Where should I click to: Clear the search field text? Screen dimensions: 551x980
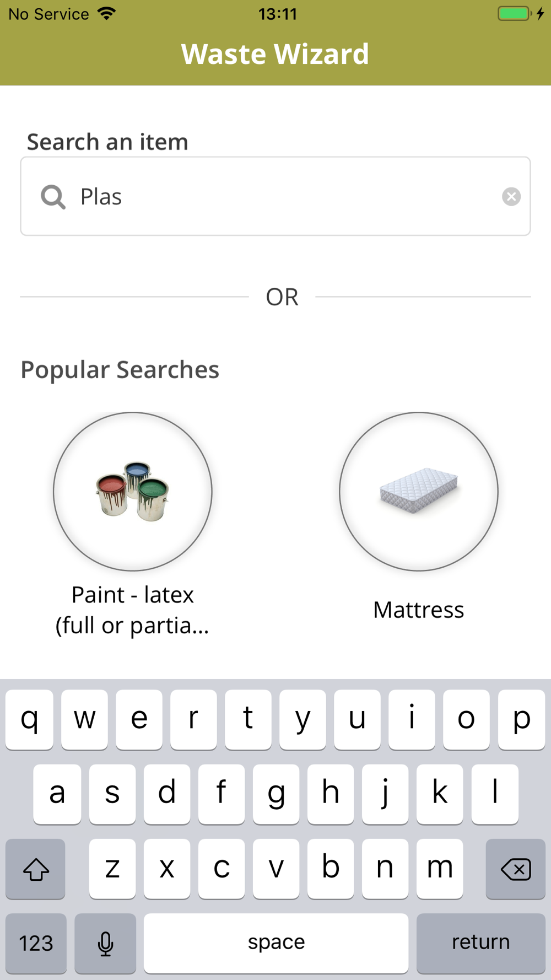[x=511, y=197]
